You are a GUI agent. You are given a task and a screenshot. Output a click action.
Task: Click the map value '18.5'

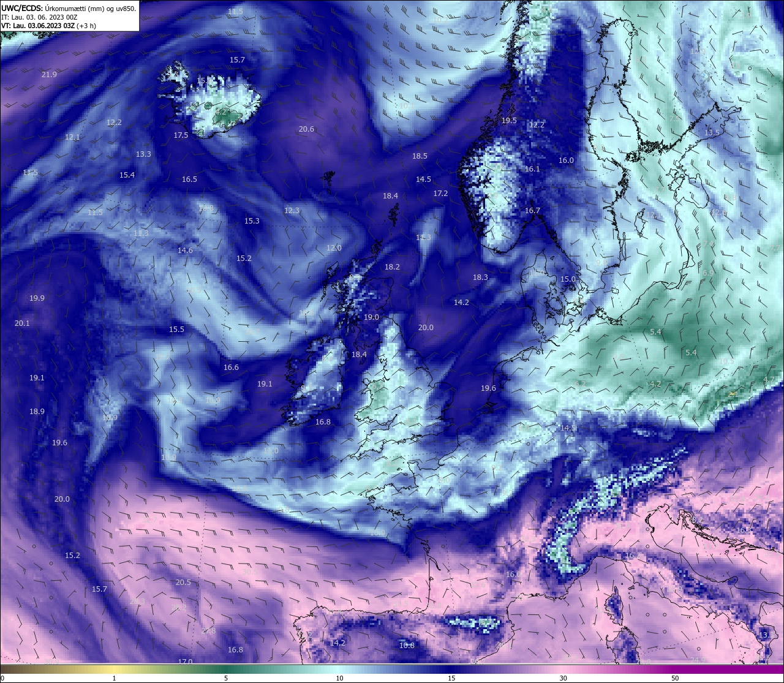[x=420, y=156]
